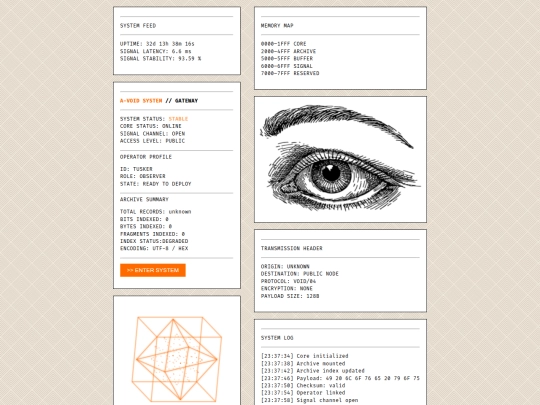Image resolution: width=540 pixels, height=405 pixels.
Task: Click the SYSTEM FEED heading
Action: 138,26
